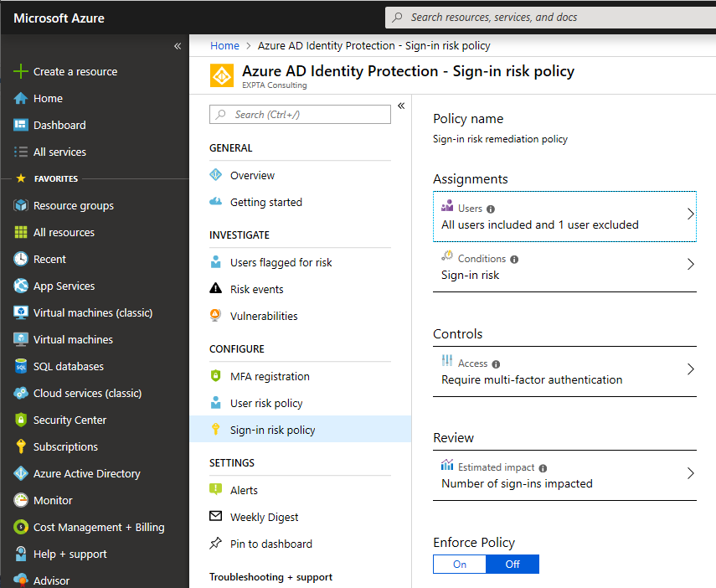Click the Security Center shield icon
Image resolution: width=716 pixels, height=588 pixels.
[x=21, y=420]
